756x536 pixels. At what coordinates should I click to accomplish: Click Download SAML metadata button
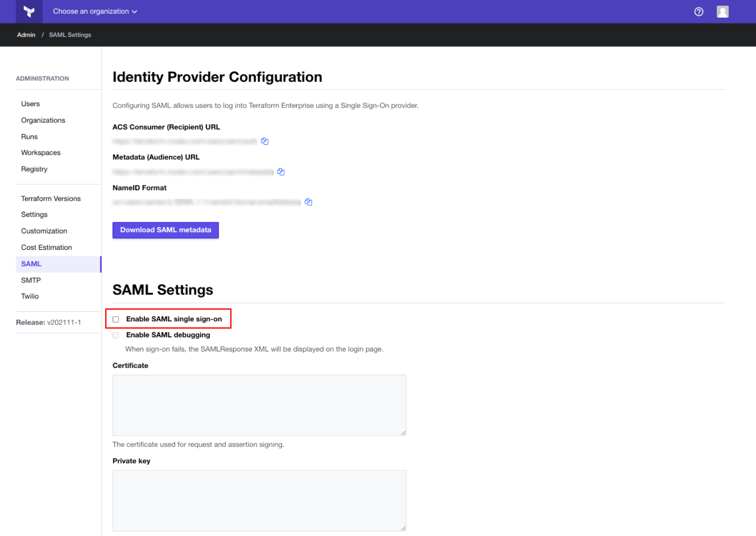[x=165, y=230]
